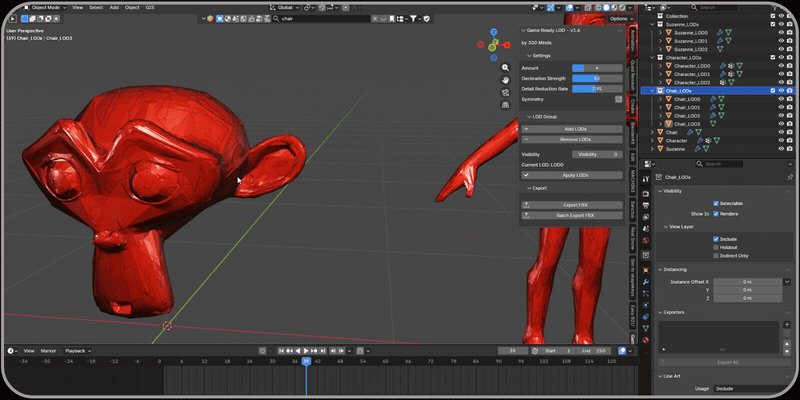The width and height of the screenshot is (800, 400).
Task: Click the Add LODs button
Action: 572,129
